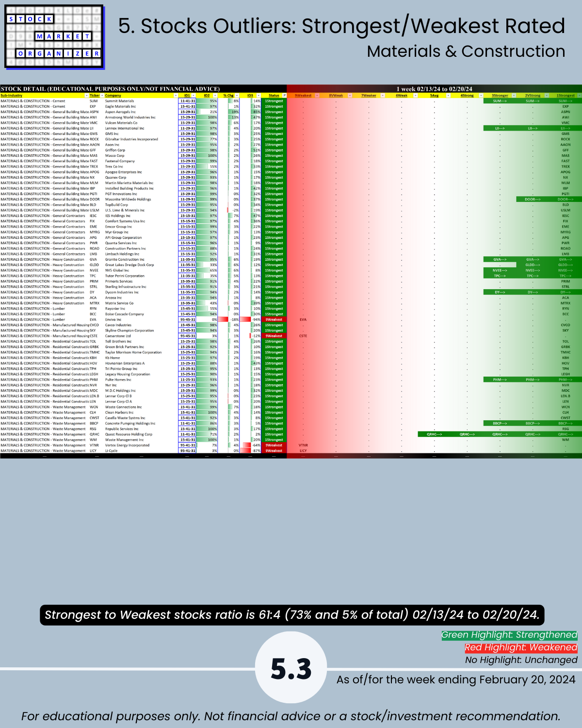Select the Granite Construction Inc cell
Image resolution: width=582 pixels, height=728 pixels.
(141, 260)
